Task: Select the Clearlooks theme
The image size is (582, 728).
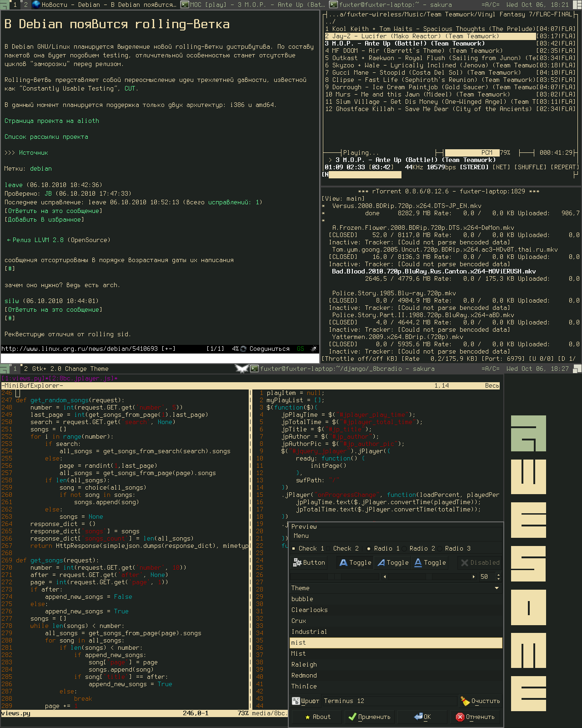Action: pos(396,610)
